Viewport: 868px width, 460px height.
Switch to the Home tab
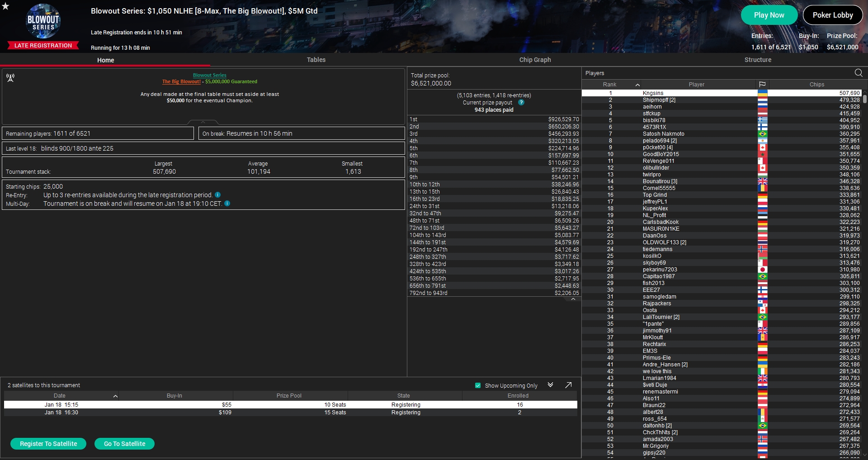pos(105,60)
